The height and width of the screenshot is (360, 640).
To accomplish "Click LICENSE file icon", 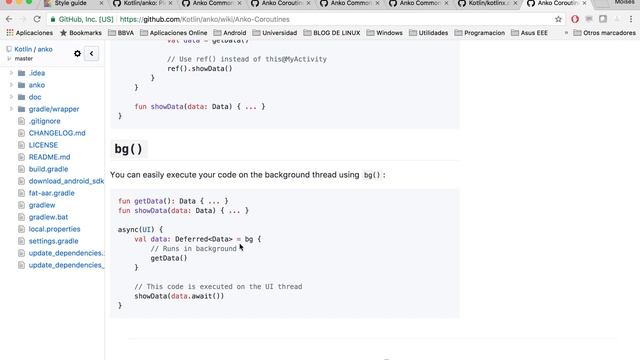I will click(x=22, y=145).
